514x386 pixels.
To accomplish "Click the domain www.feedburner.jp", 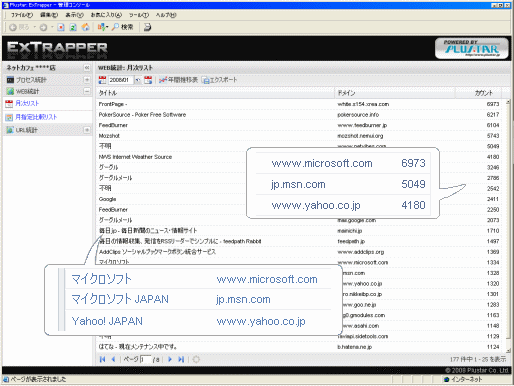I will 362,125.
